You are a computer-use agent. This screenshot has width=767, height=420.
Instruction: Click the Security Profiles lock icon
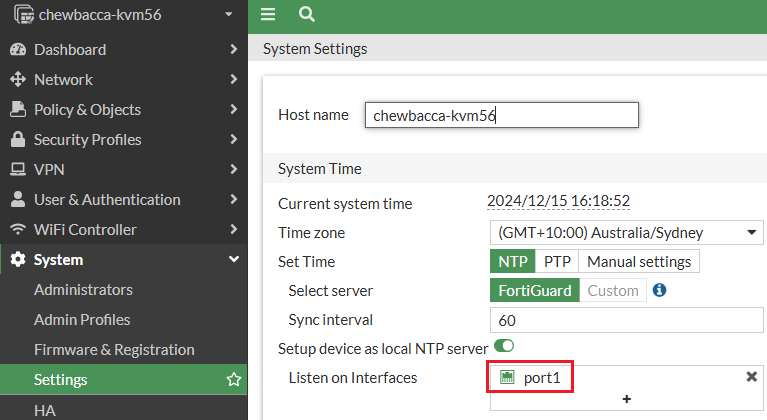coord(17,140)
